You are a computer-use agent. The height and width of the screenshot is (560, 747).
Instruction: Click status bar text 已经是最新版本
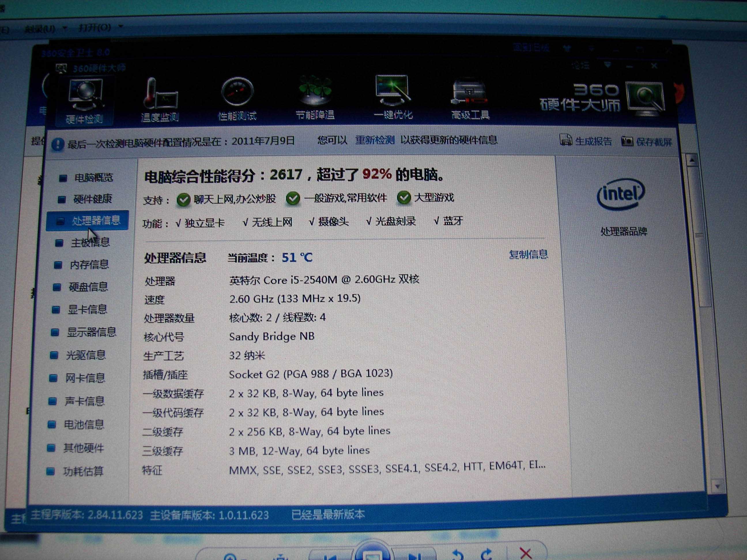[328, 514]
